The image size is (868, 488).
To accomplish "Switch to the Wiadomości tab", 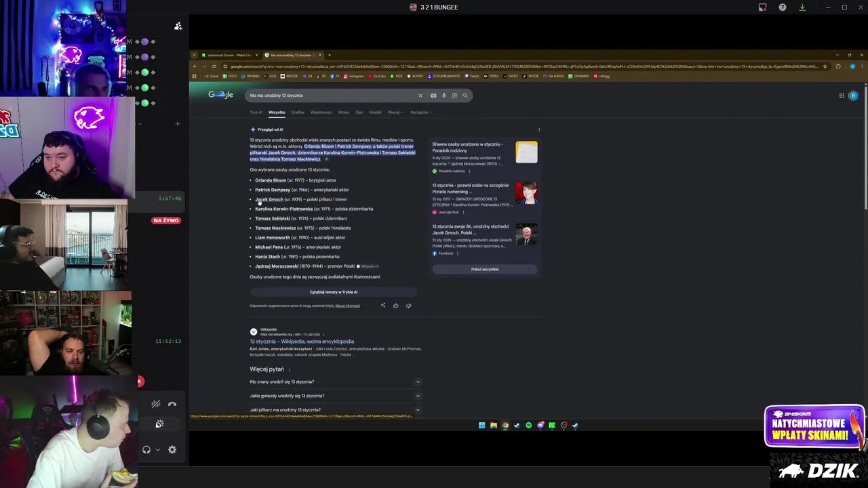I will (x=321, y=113).
